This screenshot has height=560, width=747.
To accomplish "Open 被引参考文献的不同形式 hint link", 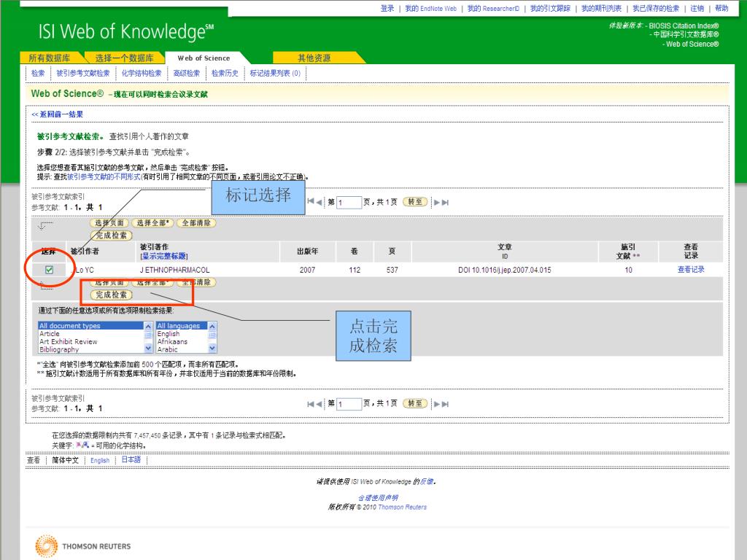I will [104, 176].
